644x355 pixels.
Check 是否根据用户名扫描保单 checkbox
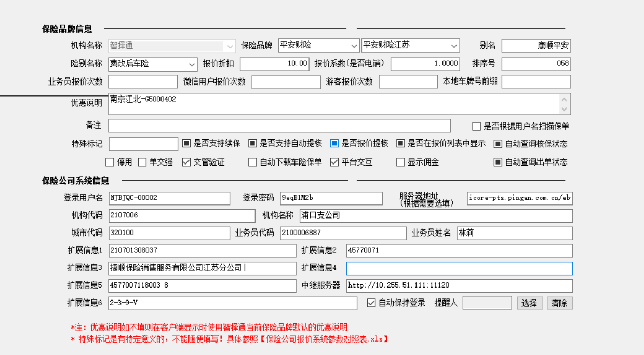[x=476, y=126]
